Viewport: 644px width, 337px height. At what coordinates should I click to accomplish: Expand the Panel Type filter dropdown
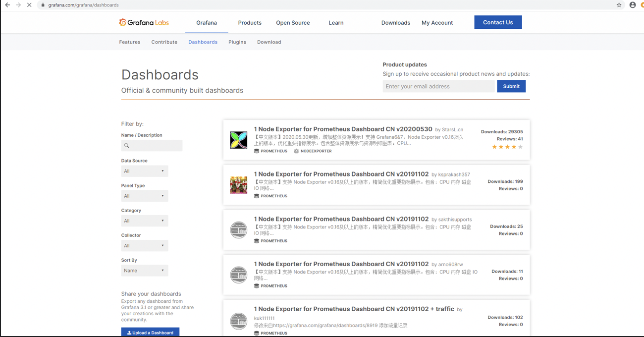(145, 196)
